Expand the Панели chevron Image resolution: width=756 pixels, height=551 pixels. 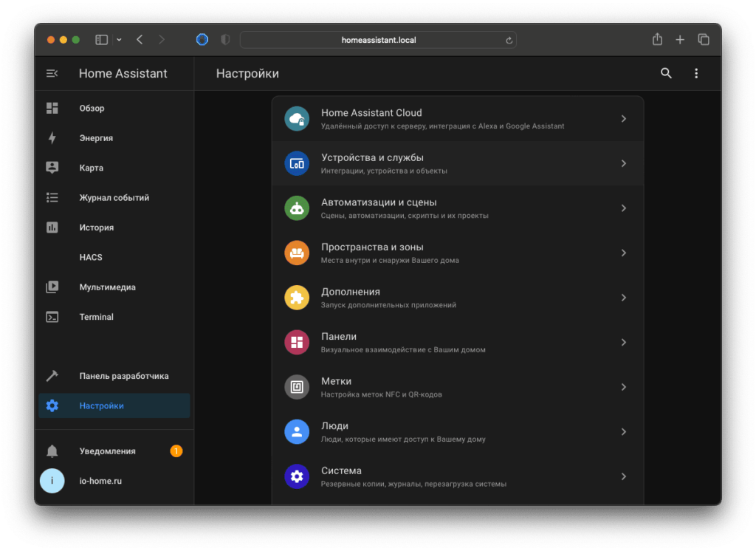coord(623,343)
